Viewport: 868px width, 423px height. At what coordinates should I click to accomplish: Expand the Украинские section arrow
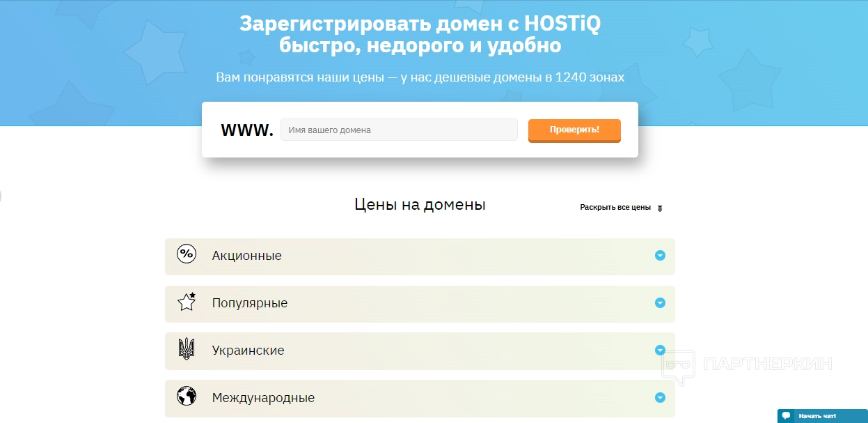coord(660,351)
